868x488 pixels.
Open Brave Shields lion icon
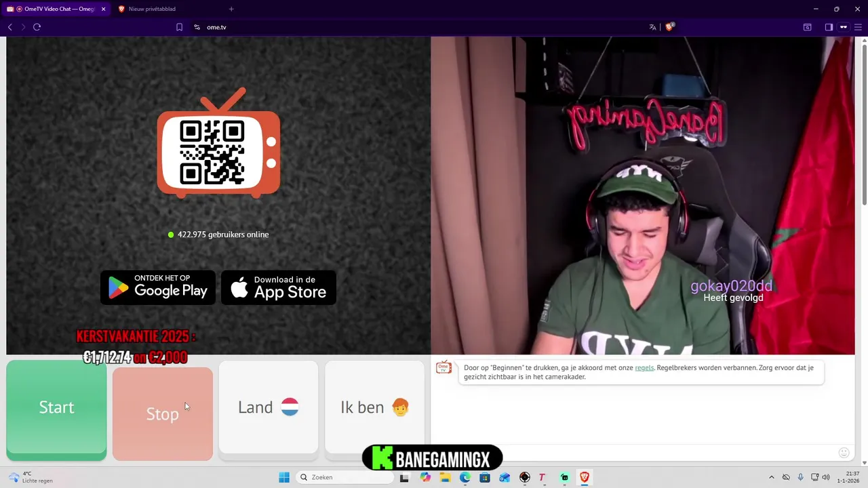tap(669, 27)
